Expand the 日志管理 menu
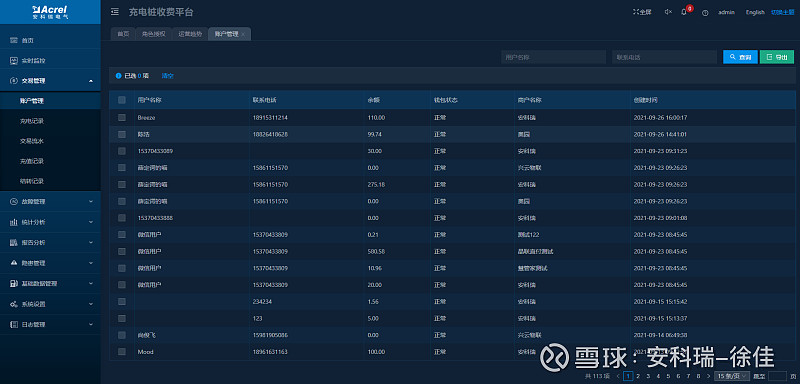Image resolution: width=800 pixels, height=384 pixels. 91,324
